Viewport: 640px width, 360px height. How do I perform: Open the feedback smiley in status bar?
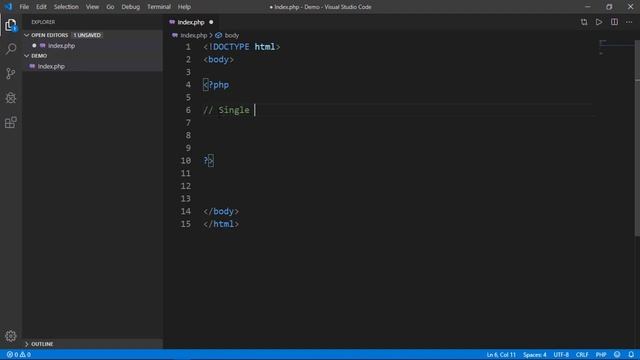coord(617,354)
